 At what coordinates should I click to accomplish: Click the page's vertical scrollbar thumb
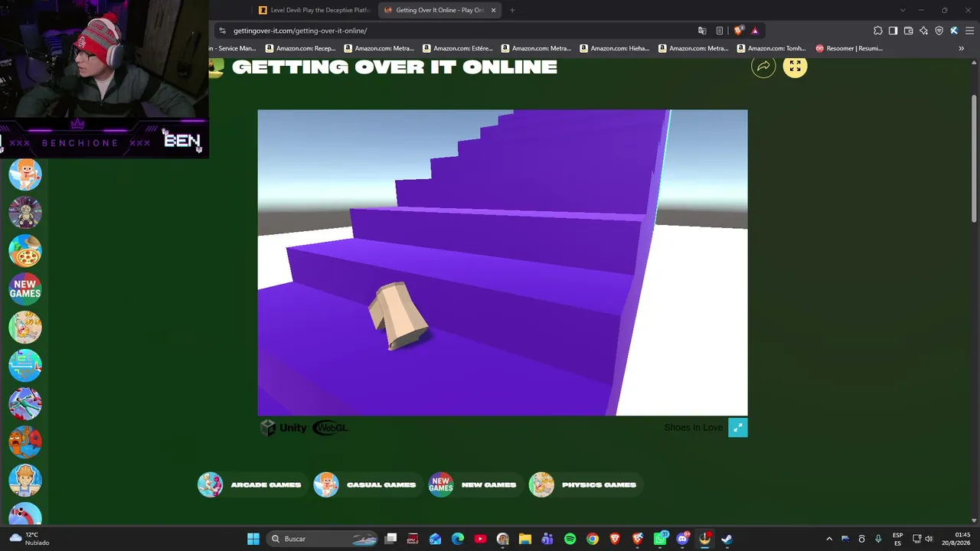pos(975,157)
